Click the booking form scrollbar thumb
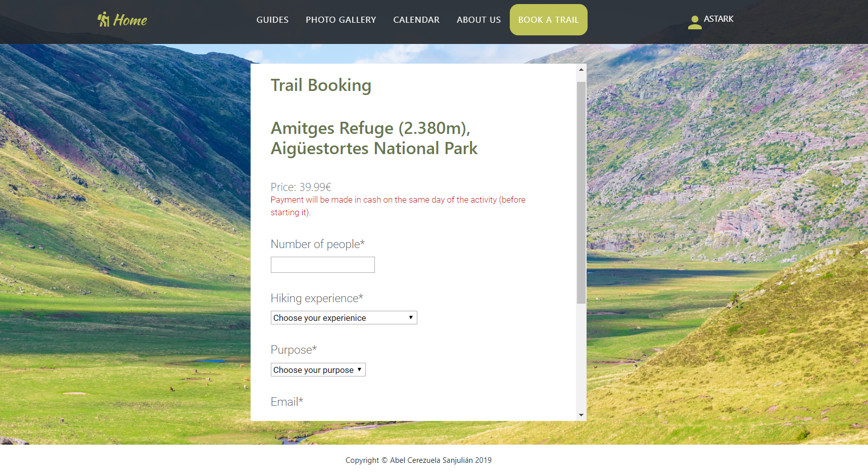Viewport: 868px width, 476px height. pyautogui.click(x=581, y=193)
